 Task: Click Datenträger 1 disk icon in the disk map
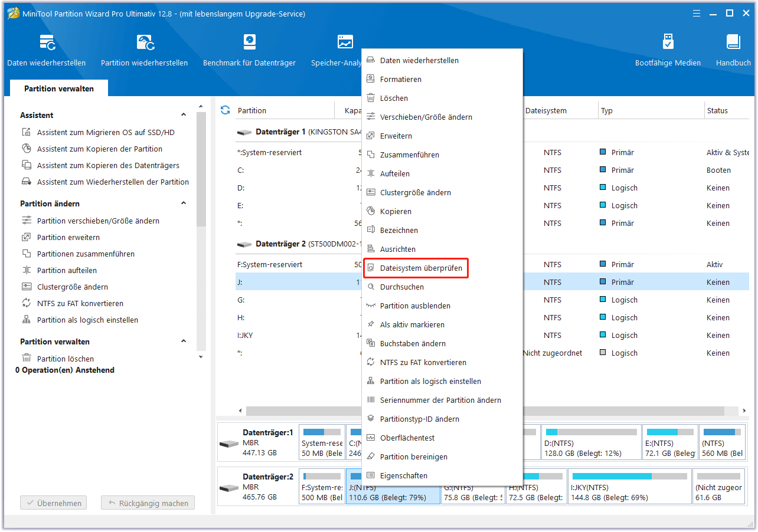[x=229, y=443]
